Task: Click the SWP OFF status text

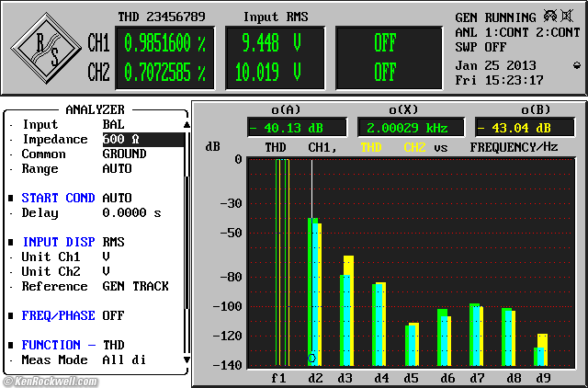Action: 481,47
